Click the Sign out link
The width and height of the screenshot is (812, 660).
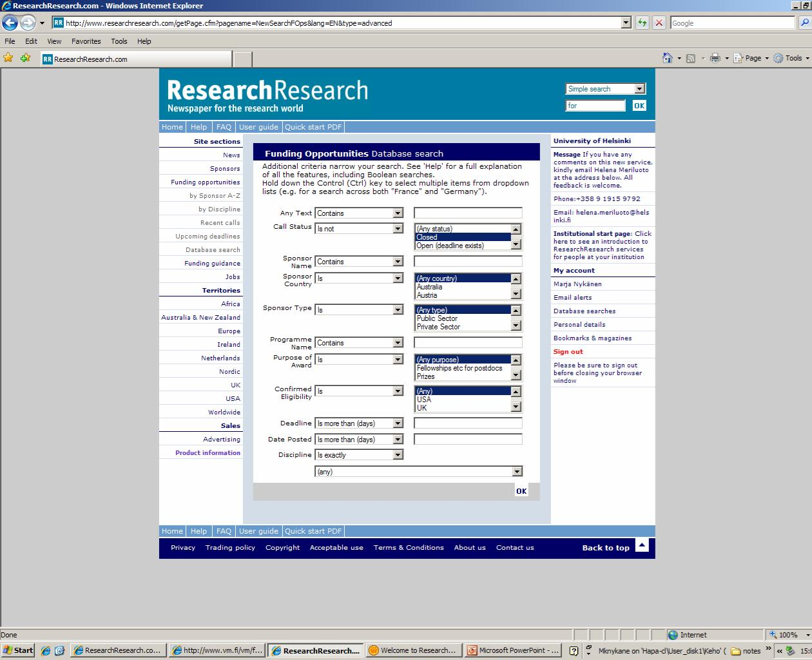click(568, 352)
